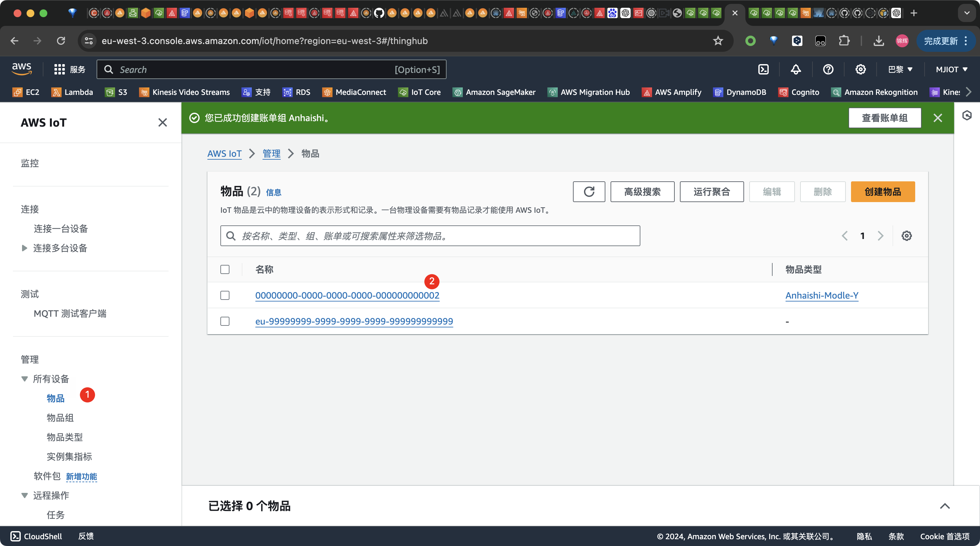
Task: Open a new browser tab
Action: [914, 13]
